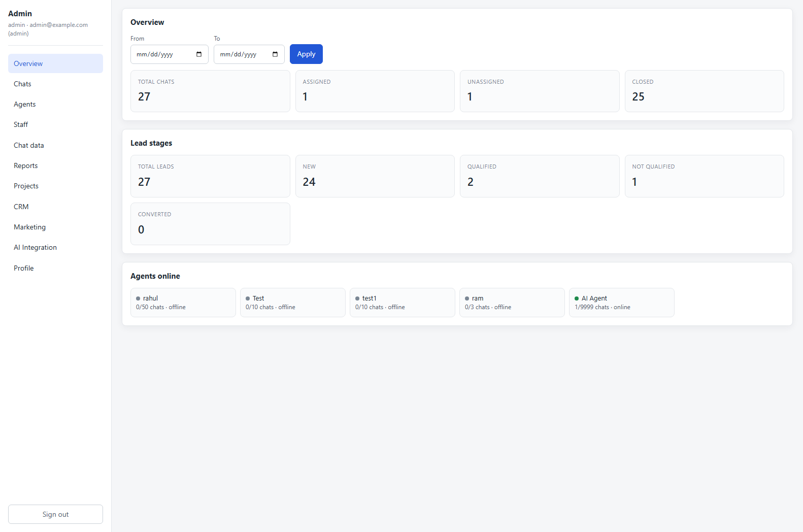803x532 pixels.
Task: Select the Assigned chats stat card
Action: (375, 91)
